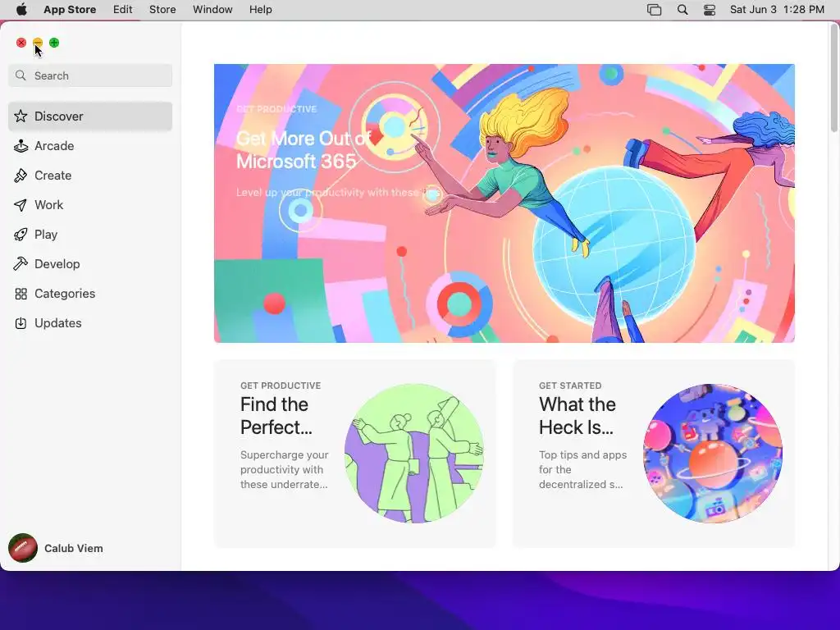Open the Store menu

(x=162, y=10)
